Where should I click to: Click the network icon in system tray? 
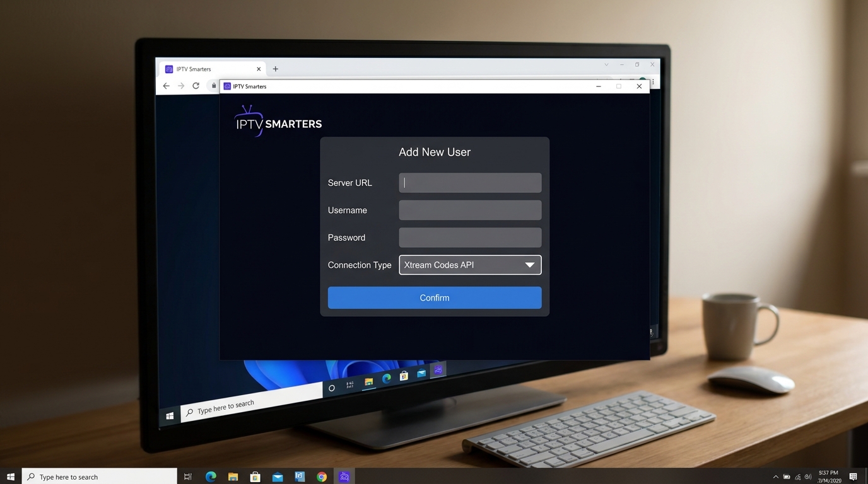pos(798,476)
